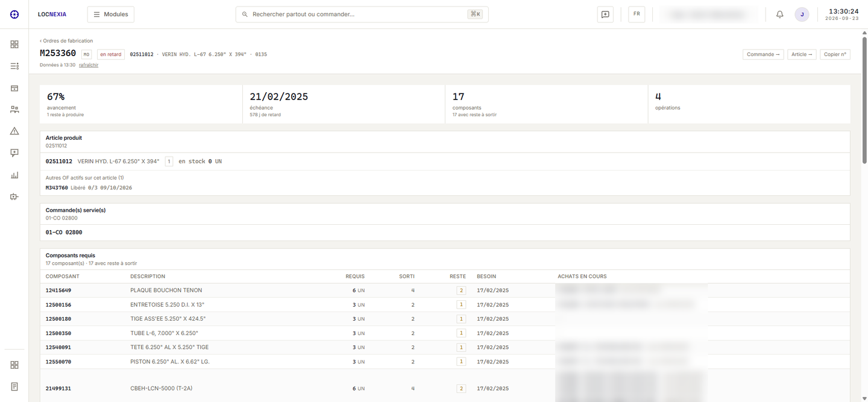The width and height of the screenshot is (868, 402).
Task: Open the machine icon below the bar chart
Action: [14, 196]
